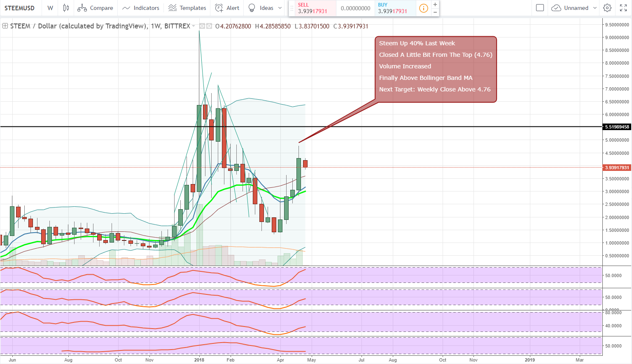Expand the chart legend plus box
The width and height of the screenshot is (632, 364).
(x=5, y=26)
